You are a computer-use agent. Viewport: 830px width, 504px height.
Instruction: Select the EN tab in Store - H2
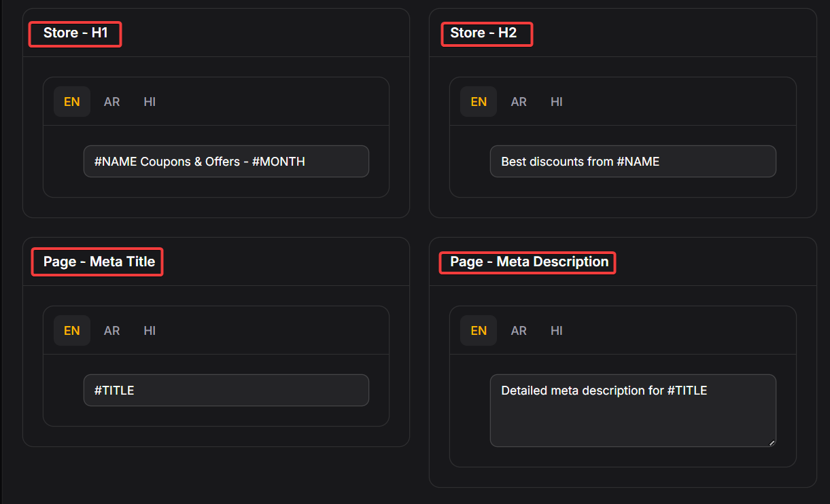pos(479,102)
